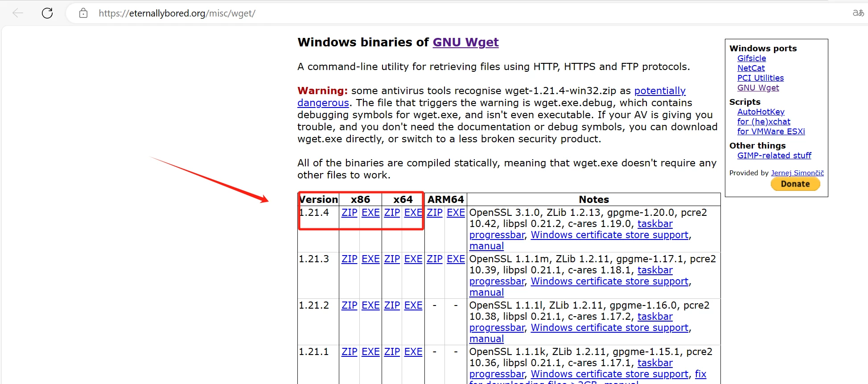This screenshot has width=868, height=384.
Task: Go to PCI Utilities page
Action: [760, 78]
